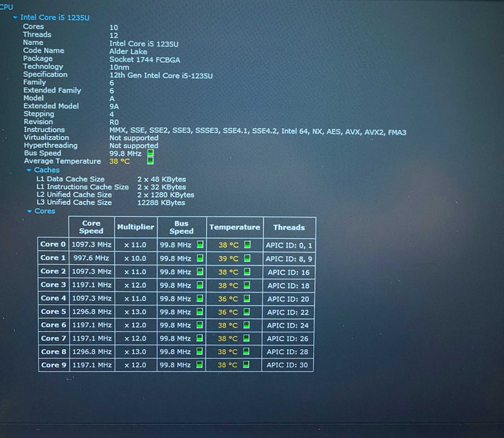This screenshot has height=438, width=504.
Task: Select the 38 °C average temperature value
Action: [x=120, y=161]
